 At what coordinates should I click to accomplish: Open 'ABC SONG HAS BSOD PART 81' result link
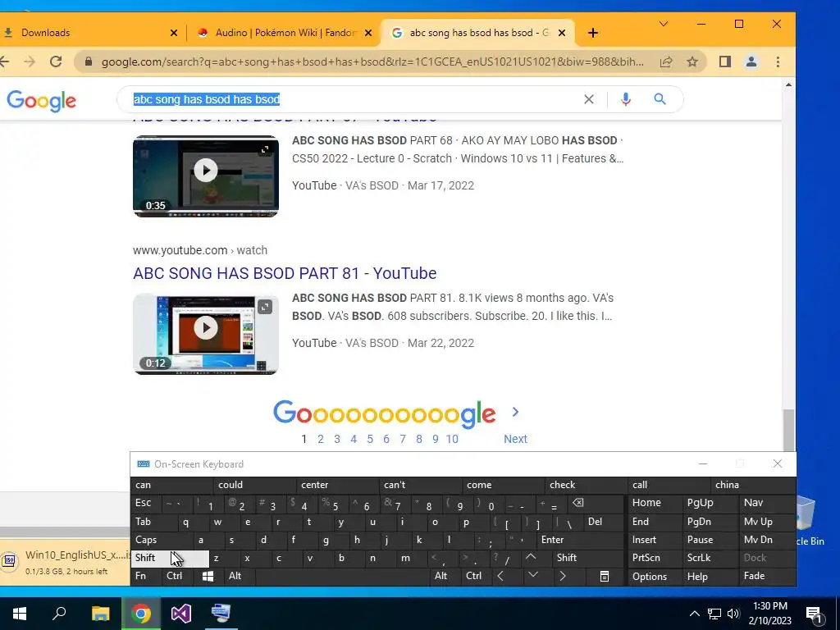[285, 273]
